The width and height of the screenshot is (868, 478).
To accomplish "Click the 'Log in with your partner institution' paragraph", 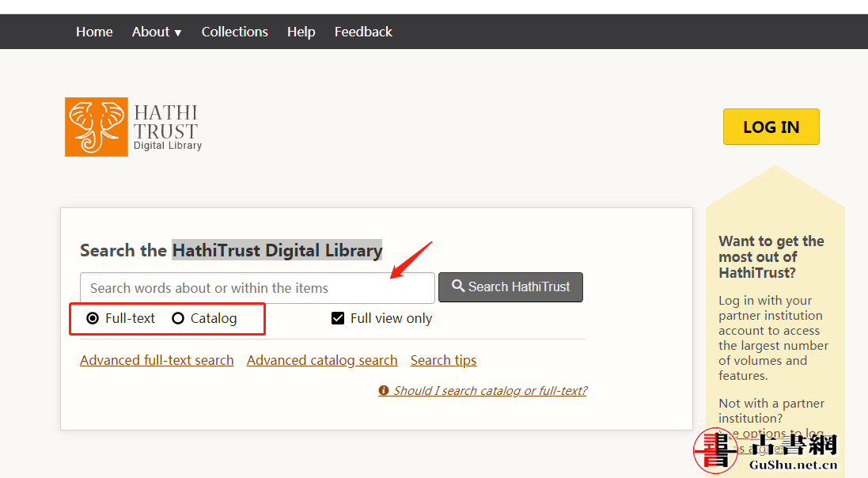I will pos(773,338).
